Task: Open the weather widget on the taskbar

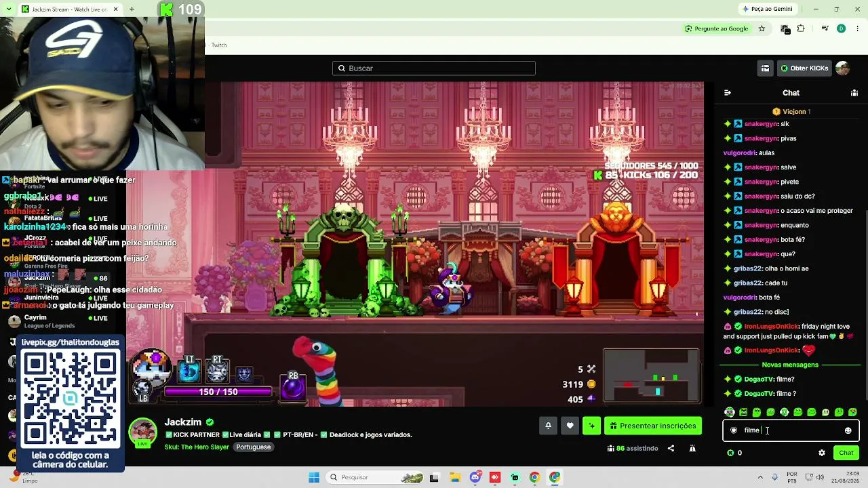Action: pyautogui.click(x=22, y=477)
